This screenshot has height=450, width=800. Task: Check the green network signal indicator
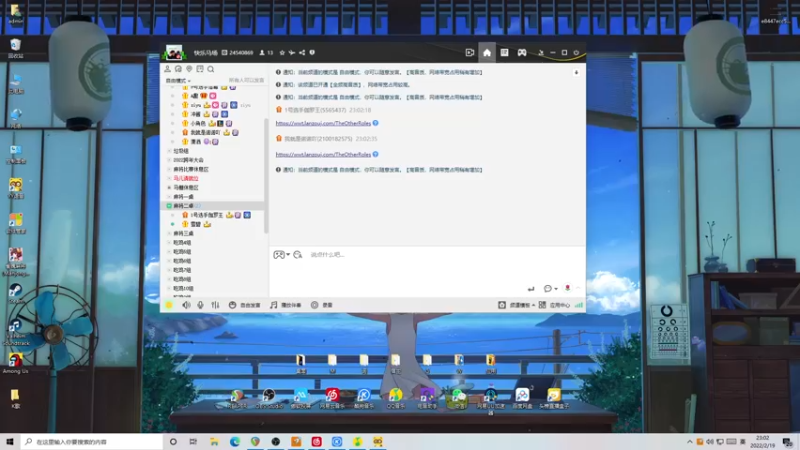coord(579,305)
